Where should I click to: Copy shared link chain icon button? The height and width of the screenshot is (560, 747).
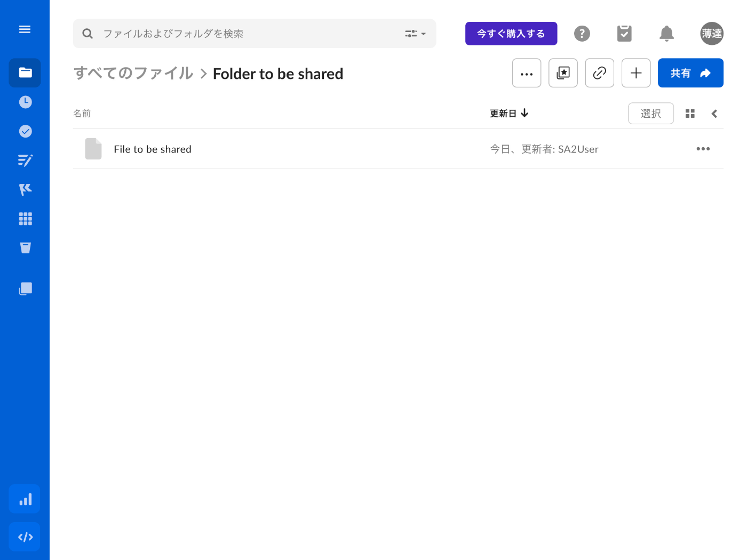[599, 73]
